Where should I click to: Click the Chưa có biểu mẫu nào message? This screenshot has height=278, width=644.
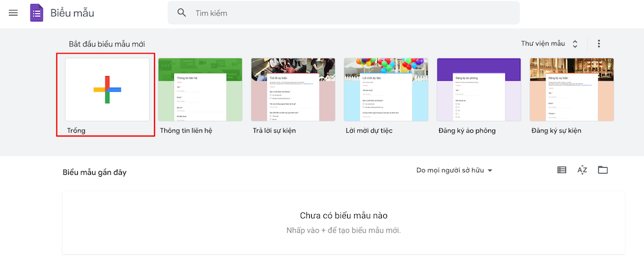[x=344, y=215]
